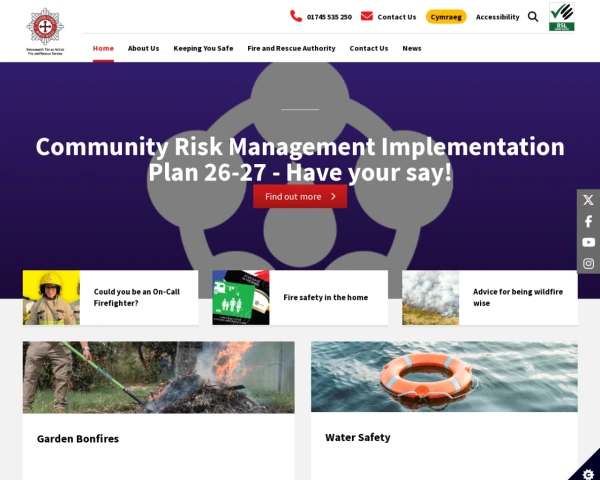Select the Home navigation tab
This screenshot has height=480, width=600.
[103, 48]
